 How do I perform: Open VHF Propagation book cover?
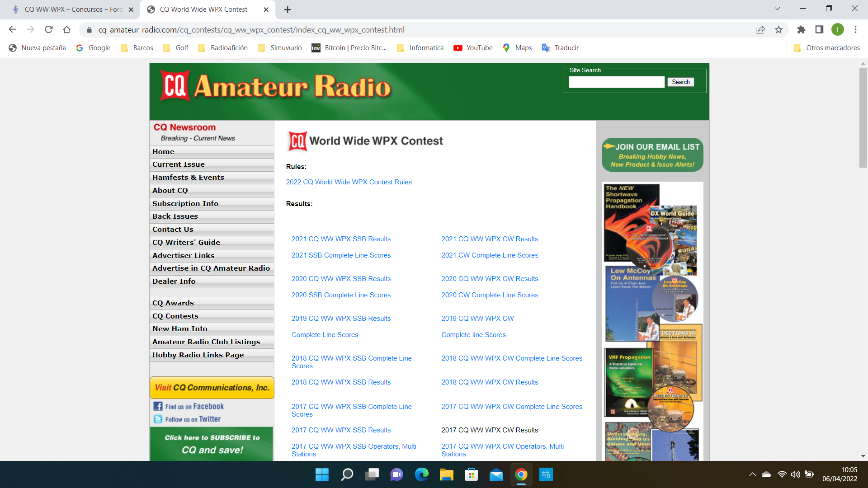pos(627,382)
